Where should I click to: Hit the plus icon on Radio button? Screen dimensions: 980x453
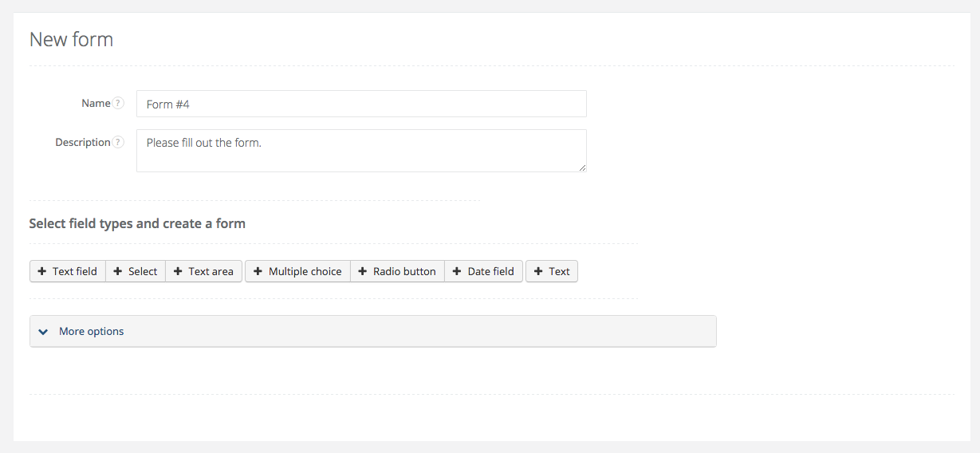[363, 271]
